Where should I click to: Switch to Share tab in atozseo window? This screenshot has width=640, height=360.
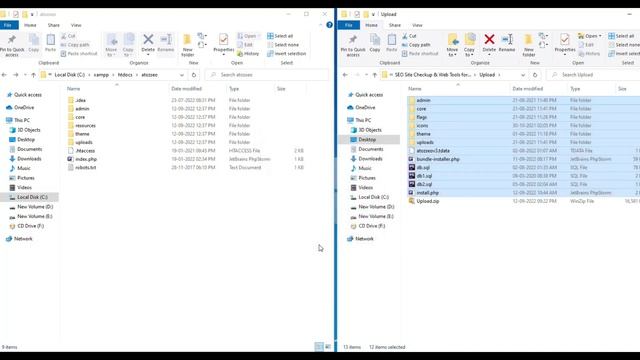pyautogui.click(x=53, y=25)
